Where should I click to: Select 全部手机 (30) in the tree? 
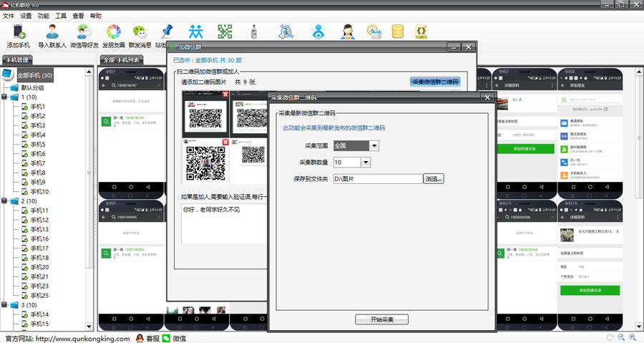(x=34, y=76)
